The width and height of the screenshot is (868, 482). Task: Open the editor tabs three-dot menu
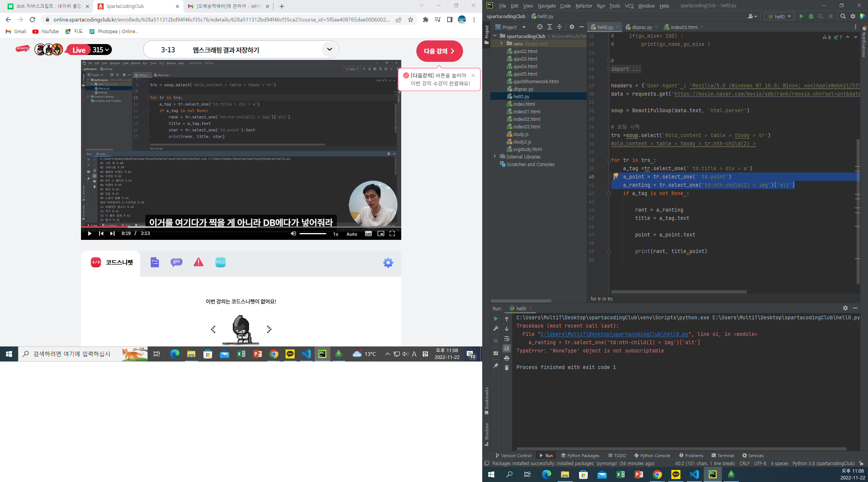(856, 27)
